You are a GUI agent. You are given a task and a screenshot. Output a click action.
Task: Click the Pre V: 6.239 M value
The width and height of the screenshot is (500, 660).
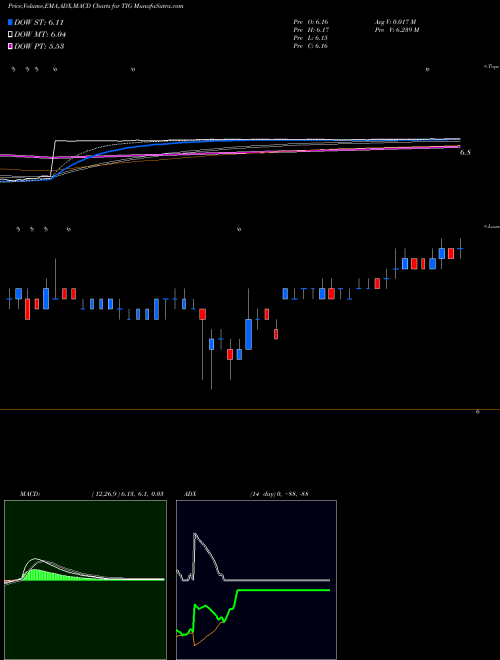point(396,30)
